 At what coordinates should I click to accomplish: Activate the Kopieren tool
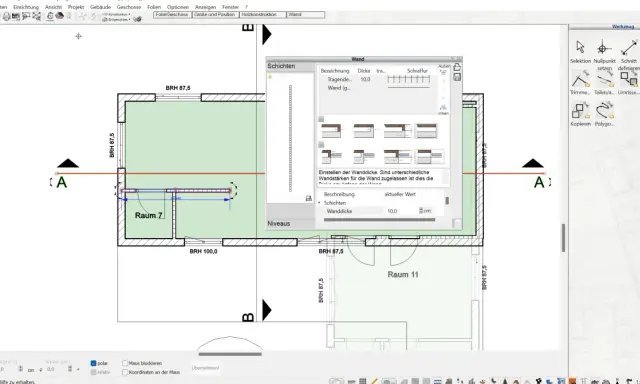[x=580, y=110]
